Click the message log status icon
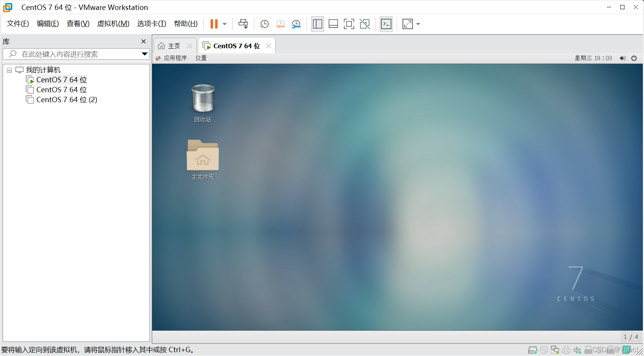The image size is (644, 356). [626, 350]
